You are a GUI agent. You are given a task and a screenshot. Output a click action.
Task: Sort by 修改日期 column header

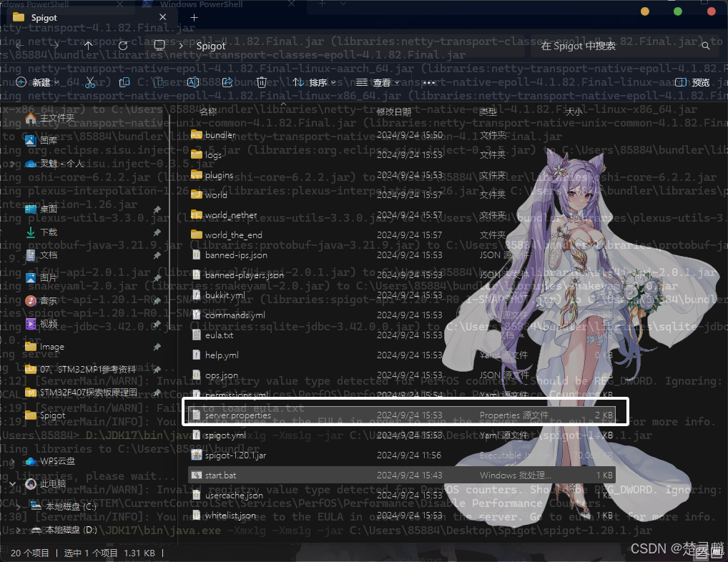(394, 112)
